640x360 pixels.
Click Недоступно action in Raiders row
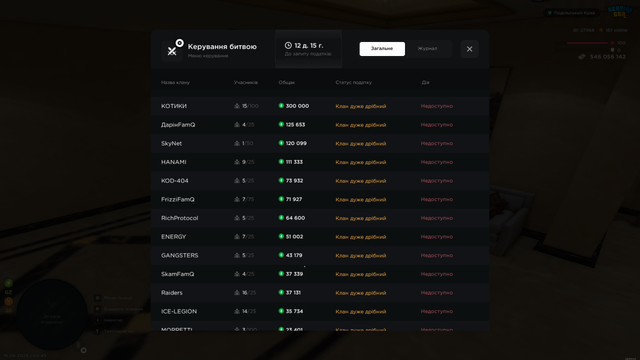[x=437, y=293]
